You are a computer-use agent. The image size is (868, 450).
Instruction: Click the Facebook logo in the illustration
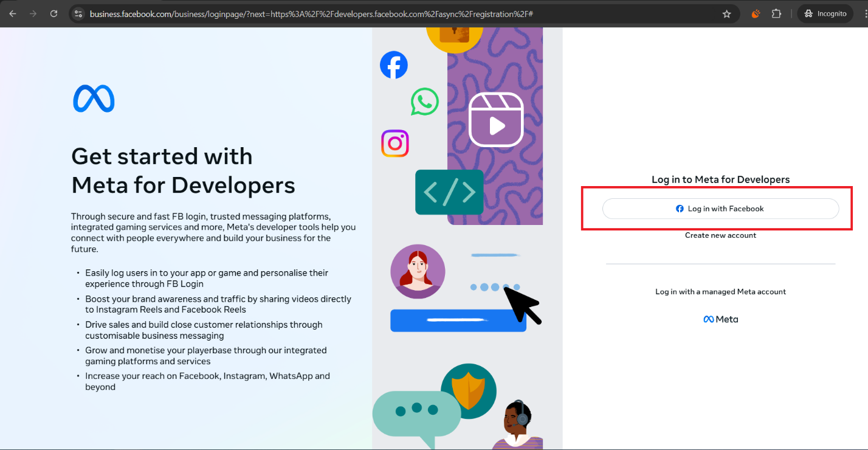point(394,64)
